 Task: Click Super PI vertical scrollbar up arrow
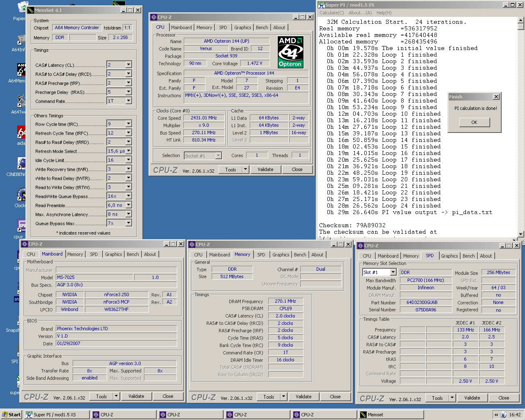tap(521, 20)
